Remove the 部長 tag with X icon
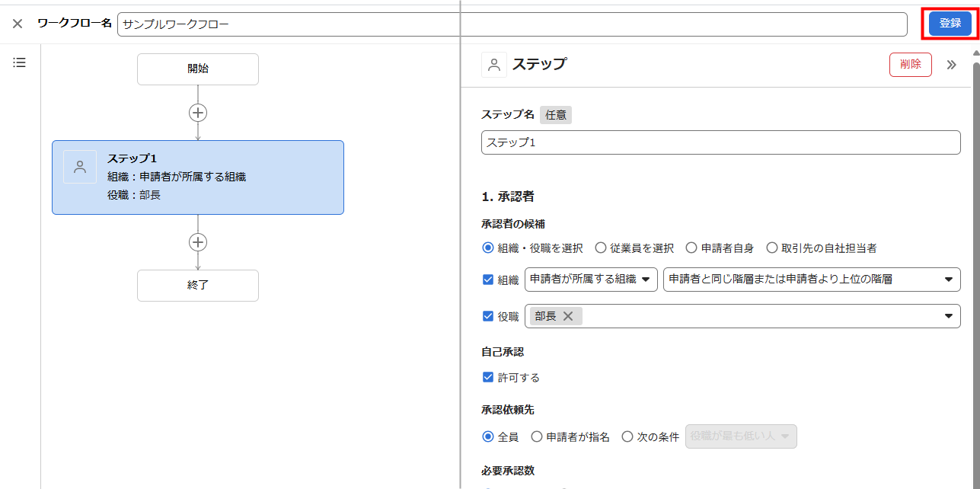Screen dimensions: 980x489 [567, 316]
